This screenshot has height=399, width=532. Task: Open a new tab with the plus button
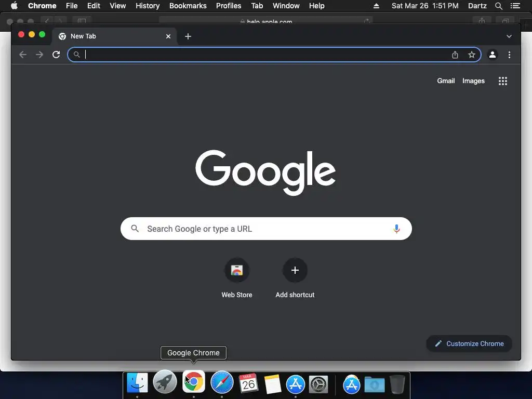pos(188,36)
